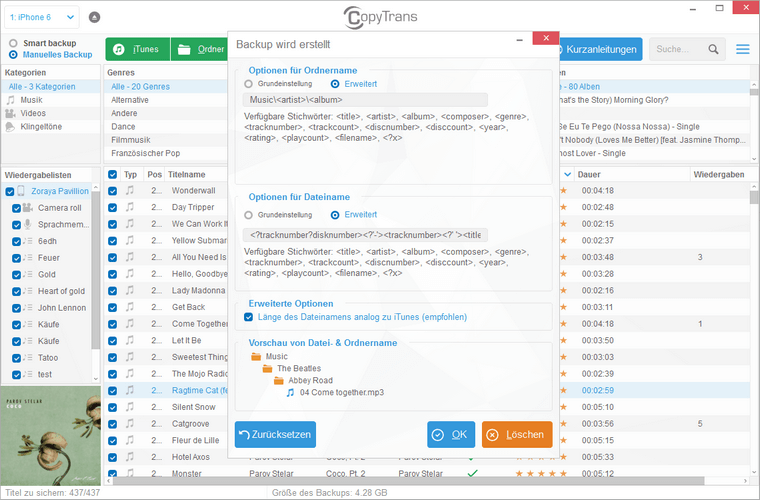The height and width of the screenshot is (500, 760).
Task: Open the Ordner backup tab
Action: point(200,49)
